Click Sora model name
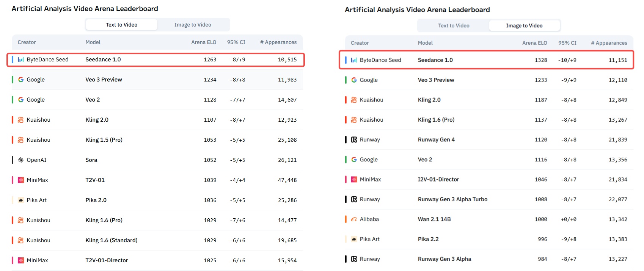Viewport: 644px width, 271px height. [91, 160]
